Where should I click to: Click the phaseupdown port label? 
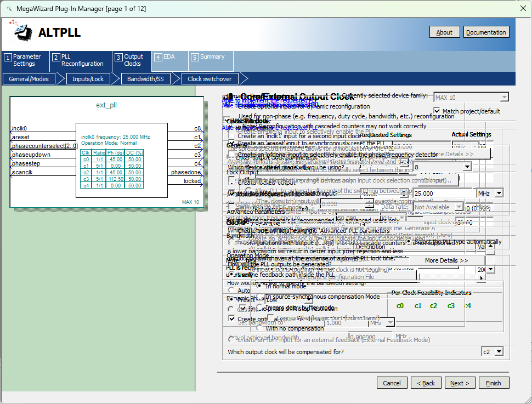[31, 155]
